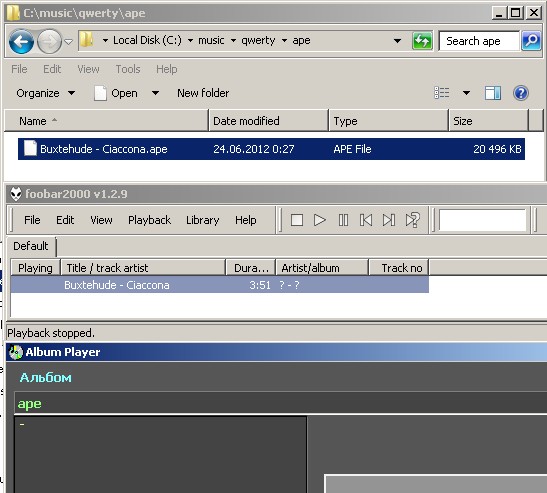Click Explorer Forward navigation arrow

(x=49, y=42)
